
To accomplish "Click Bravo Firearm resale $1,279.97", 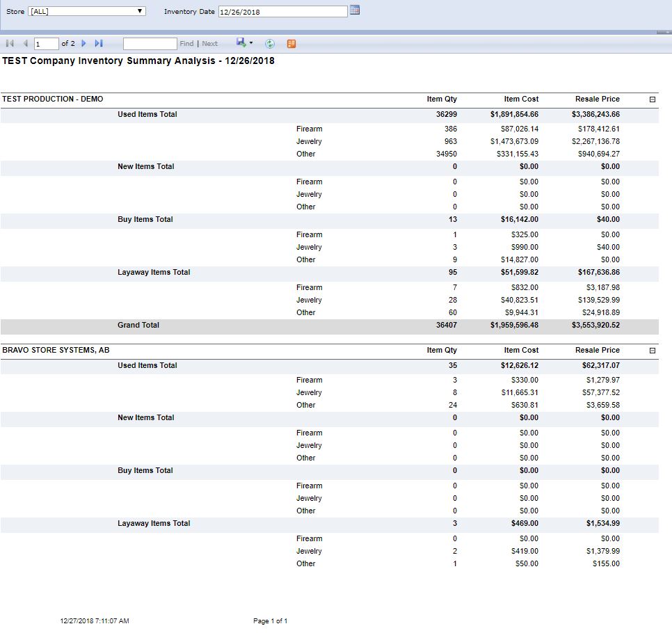I will coord(603,380).
